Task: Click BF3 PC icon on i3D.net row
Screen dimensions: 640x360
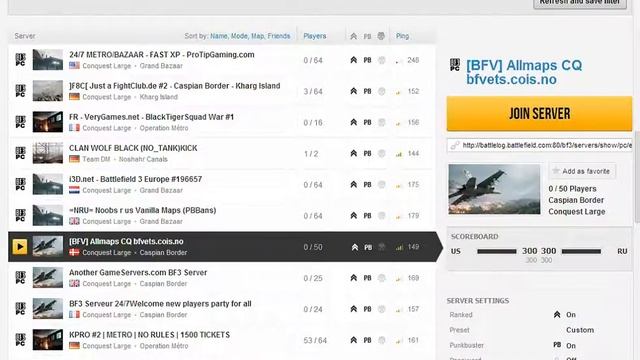Action: (x=20, y=184)
